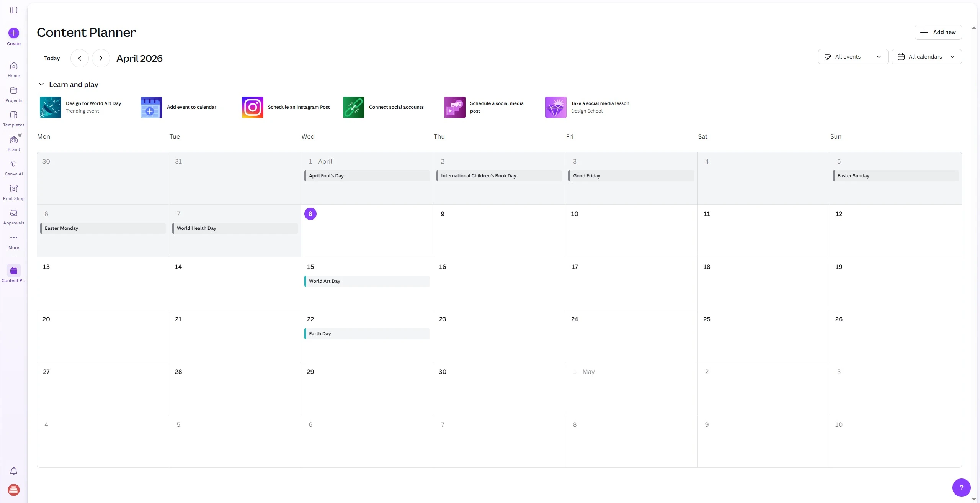Image resolution: width=980 pixels, height=503 pixels.
Task: Open the All calendars dropdown
Action: [x=927, y=56]
